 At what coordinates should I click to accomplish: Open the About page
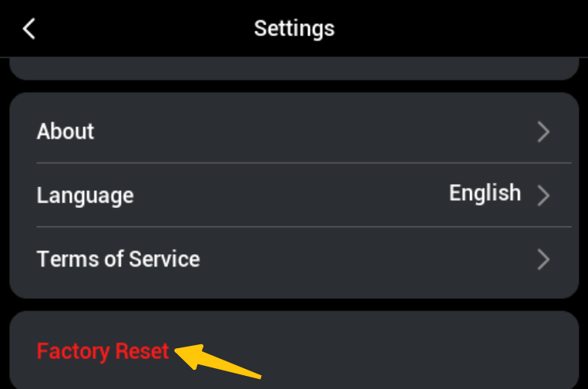(x=66, y=132)
